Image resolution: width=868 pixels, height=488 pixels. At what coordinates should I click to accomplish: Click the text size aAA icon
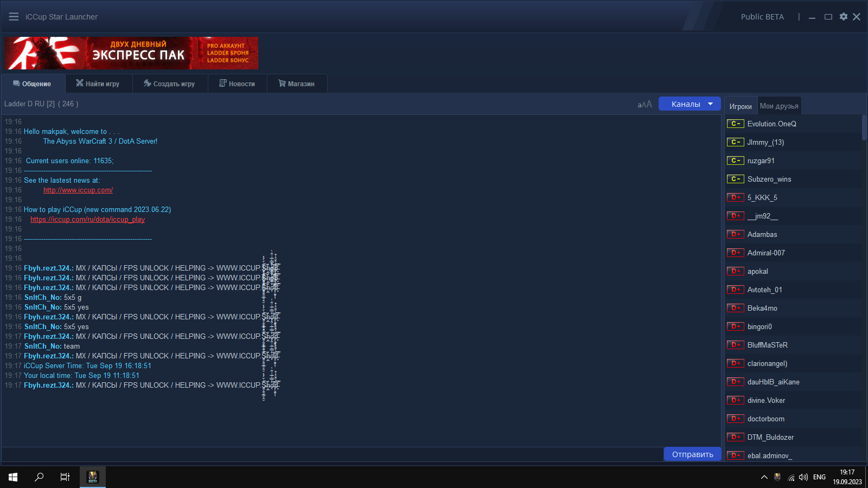point(645,104)
